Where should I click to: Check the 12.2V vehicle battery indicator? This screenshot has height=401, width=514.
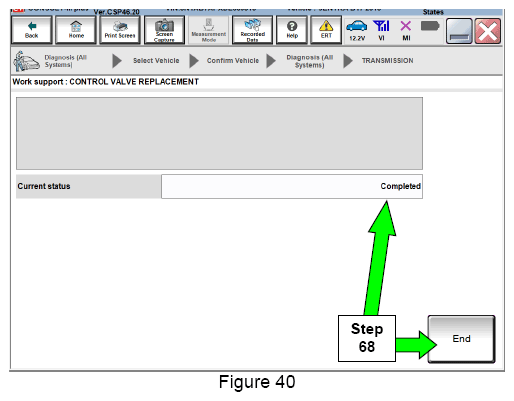coord(357,30)
